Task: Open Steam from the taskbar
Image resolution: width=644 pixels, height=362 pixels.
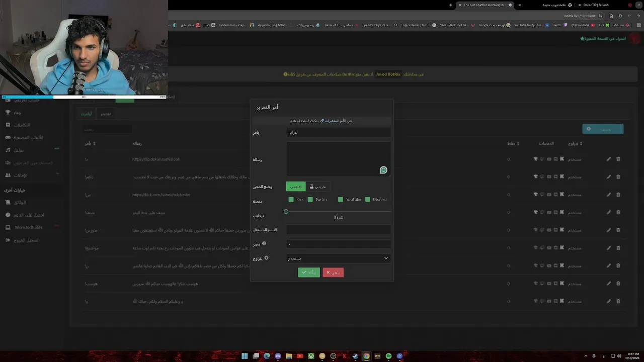Action: click(355, 356)
